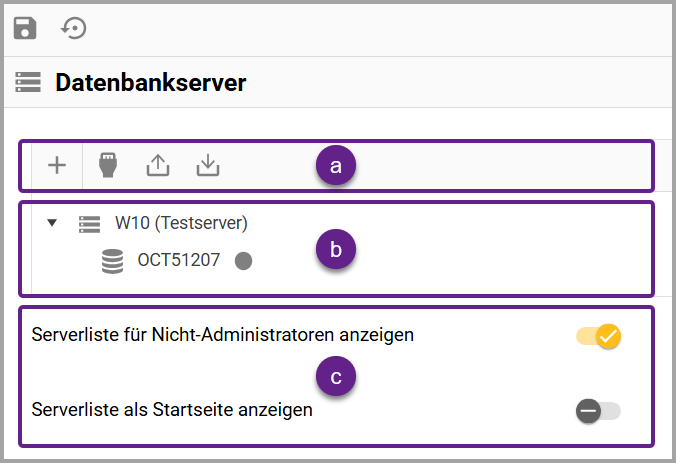Image resolution: width=676 pixels, height=463 pixels.
Task: Click the purple marker labeled b
Action: (x=336, y=250)
